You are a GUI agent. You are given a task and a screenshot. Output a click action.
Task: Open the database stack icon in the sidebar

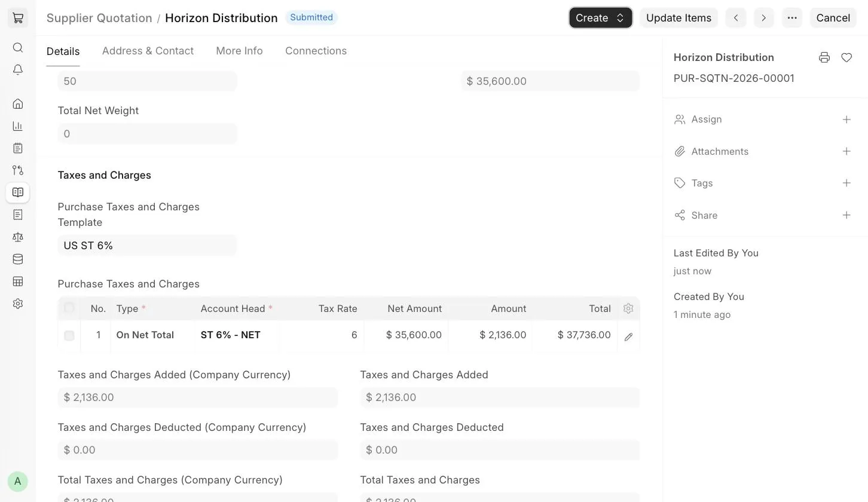pos(18,259)
